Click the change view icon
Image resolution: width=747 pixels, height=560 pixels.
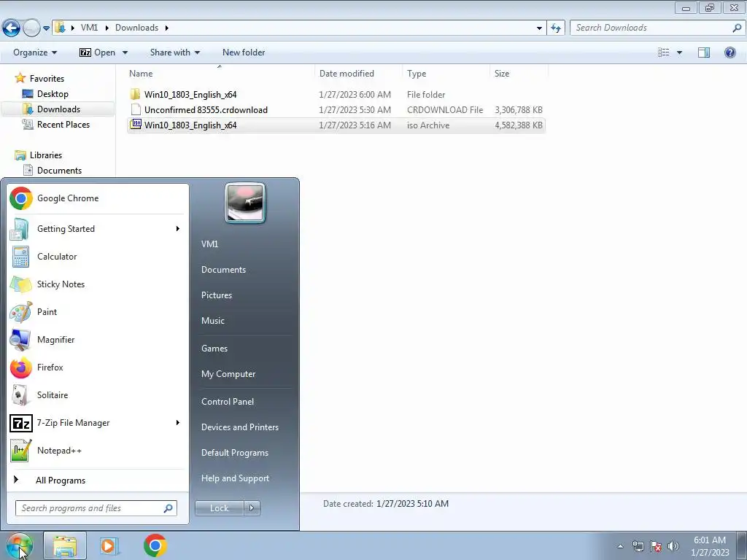664,52
